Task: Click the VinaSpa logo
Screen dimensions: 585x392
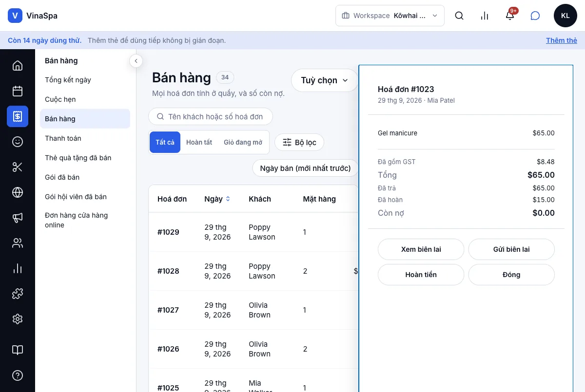Action: click(33, 16)
